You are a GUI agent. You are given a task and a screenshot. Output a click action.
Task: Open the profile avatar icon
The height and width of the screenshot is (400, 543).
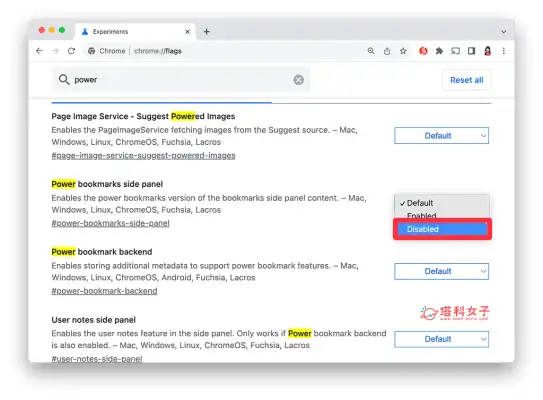488,51
